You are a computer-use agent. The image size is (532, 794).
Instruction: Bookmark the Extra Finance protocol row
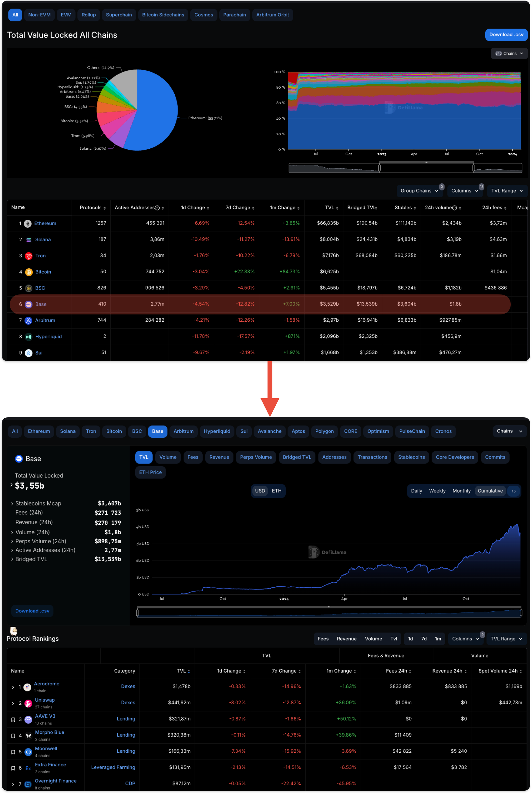[x=13, y=768]
